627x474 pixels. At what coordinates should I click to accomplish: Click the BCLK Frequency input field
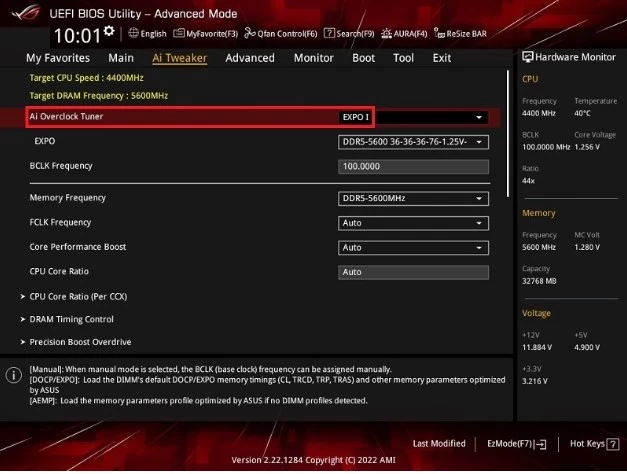pos(414,166)
